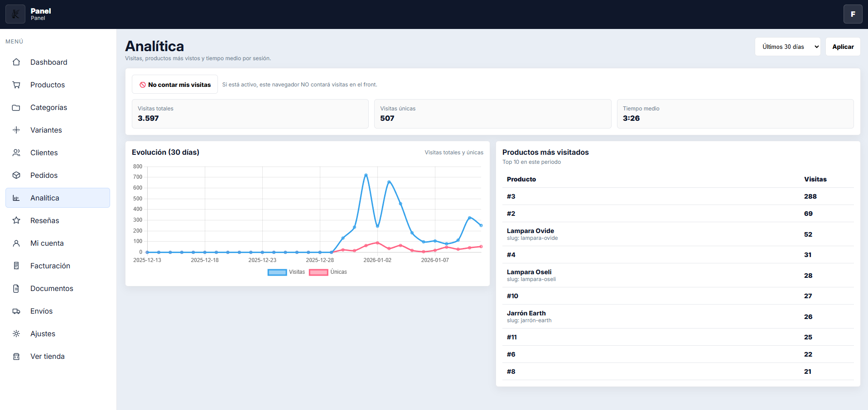Viewport: 868px width, 410px height.
Task: Click the Categorías folder icon
Action: 16,107
